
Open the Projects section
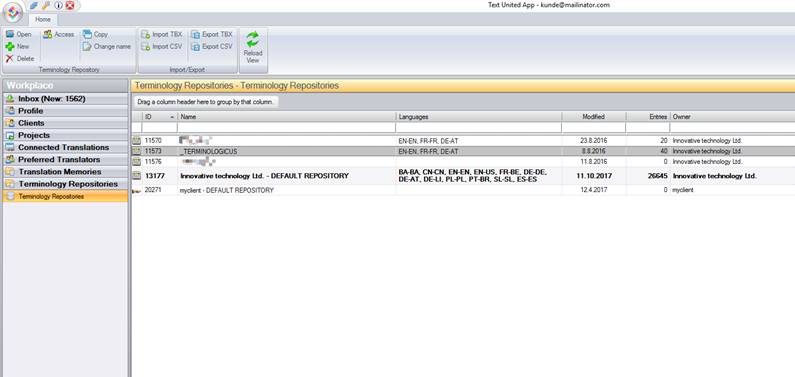(x=65, y=135)
